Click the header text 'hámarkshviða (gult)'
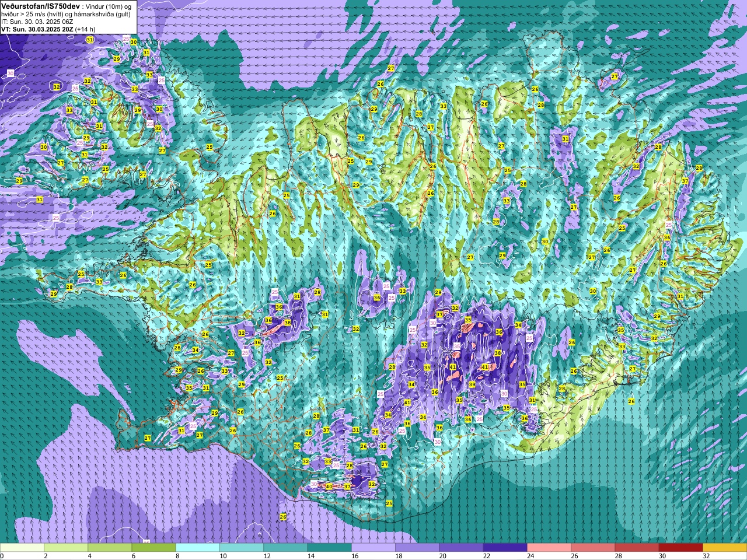The width and height of the screenshot is (747, 560). (102, 13)
